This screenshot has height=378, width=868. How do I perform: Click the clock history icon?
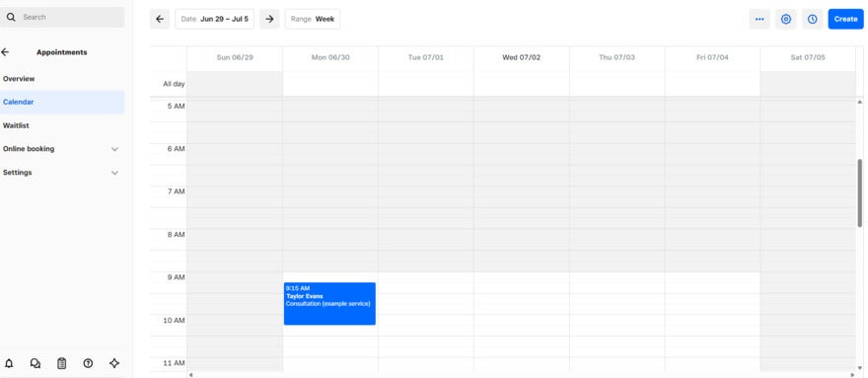pyautogui.click(x=812, y=19)
